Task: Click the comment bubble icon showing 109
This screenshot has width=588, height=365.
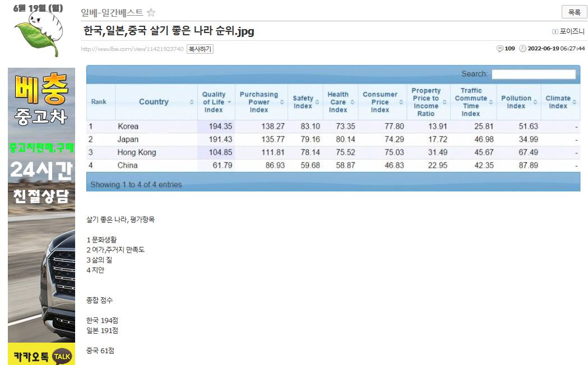Action: 500,49
